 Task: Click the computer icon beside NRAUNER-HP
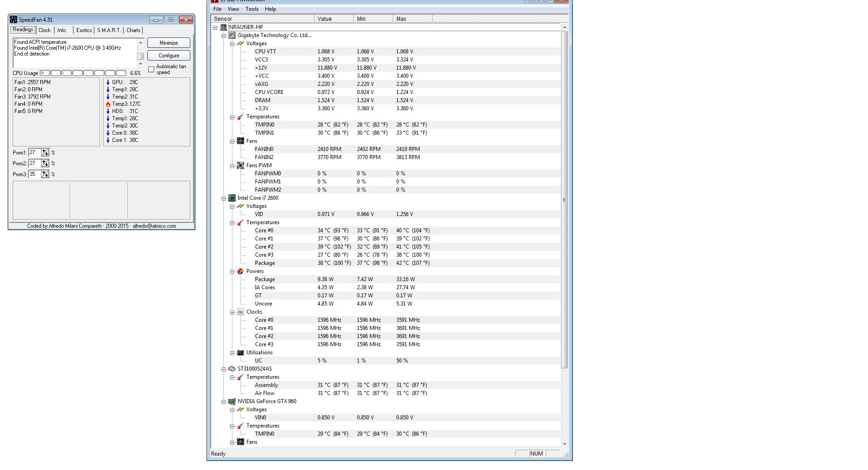(x=223, y=27)
